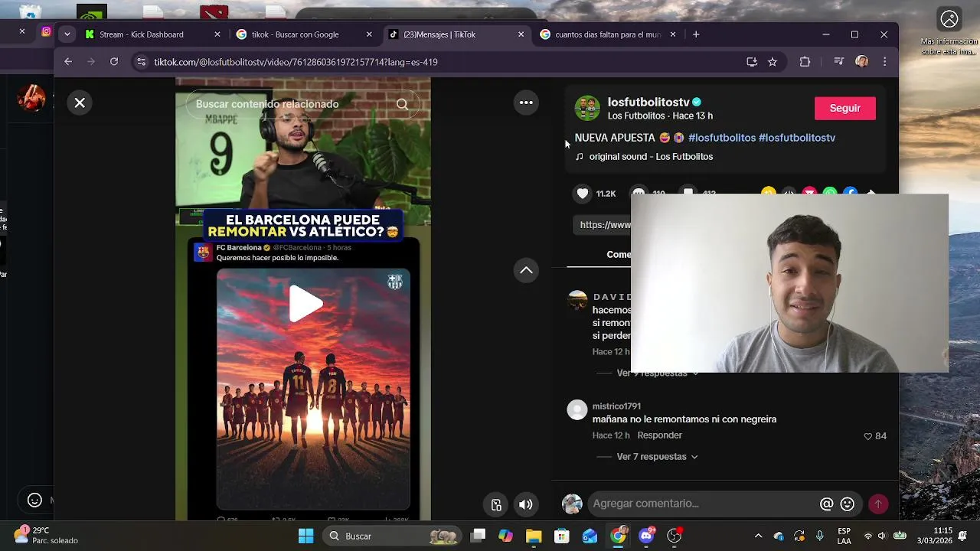This screenshot has width=980, height=551.
Task: Bookmark this page with the star
Action: (x=773, y=62)
